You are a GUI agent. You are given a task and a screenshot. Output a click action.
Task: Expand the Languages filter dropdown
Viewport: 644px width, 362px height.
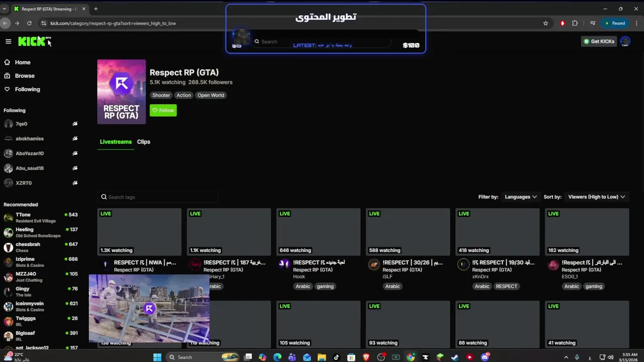[521, 197]
